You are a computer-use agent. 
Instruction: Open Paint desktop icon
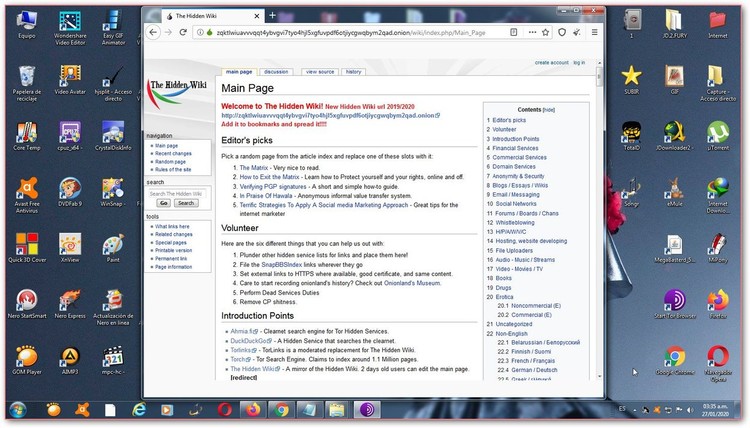coord(113,248)
